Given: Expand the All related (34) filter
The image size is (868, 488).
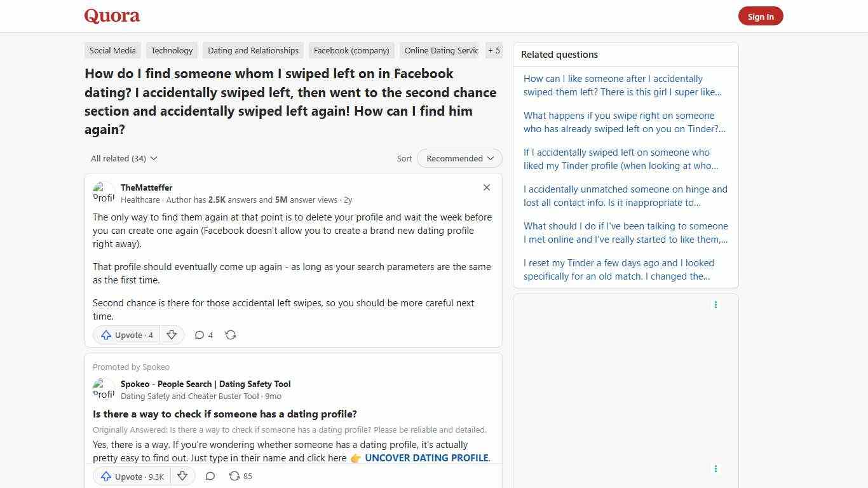Looking at the screenshot, I should [x=124, y=158].
